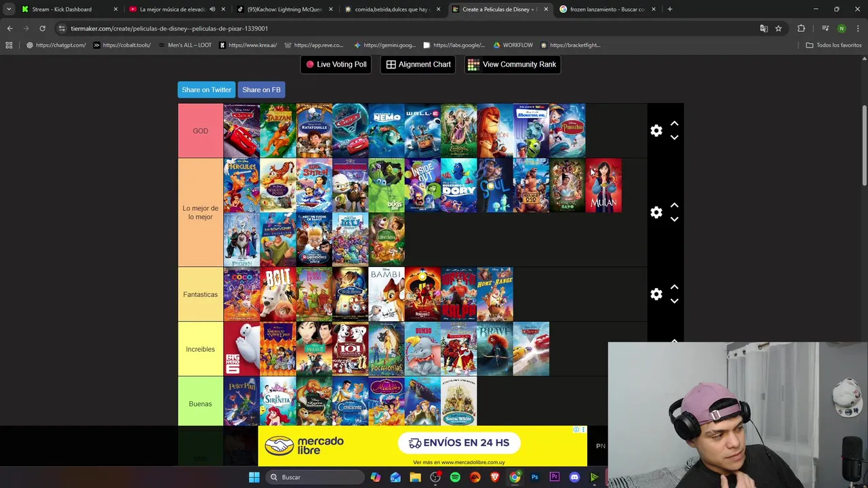
Task: Switch to Stream - Kick Dashboard tab
Action: (69, 9)
